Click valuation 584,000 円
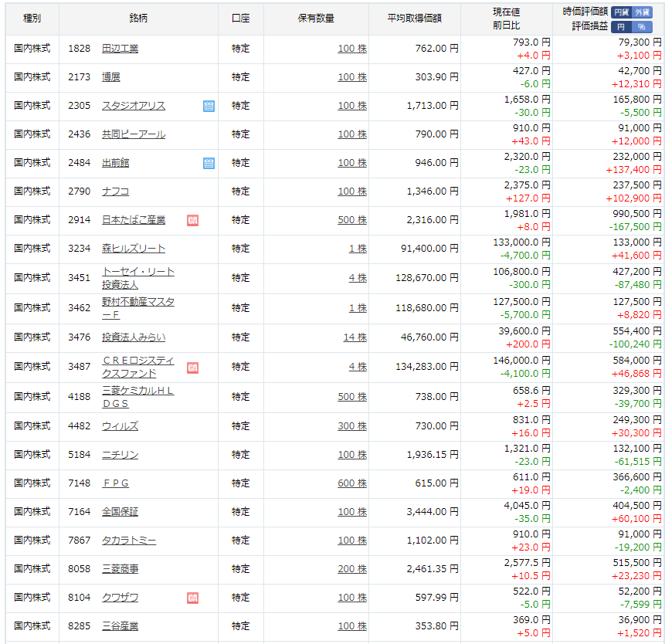The height and width of the screenshot is (644, 672). [x=637, y=361]
